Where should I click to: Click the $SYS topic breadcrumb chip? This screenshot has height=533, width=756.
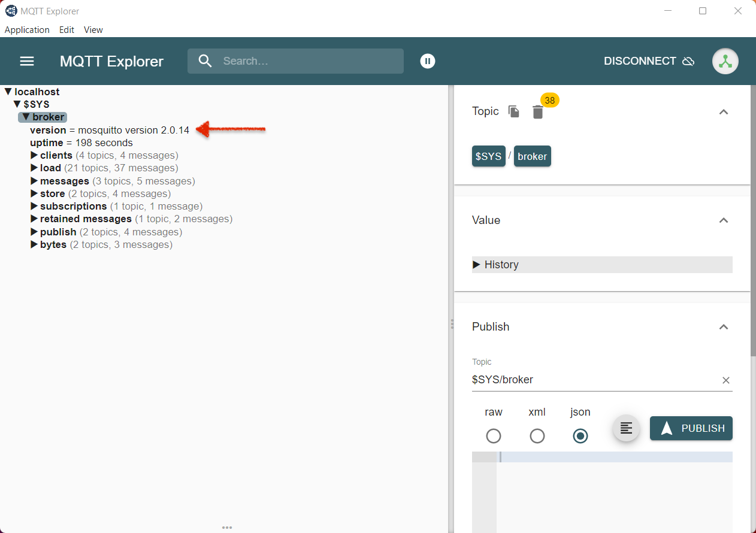point(489,156)
